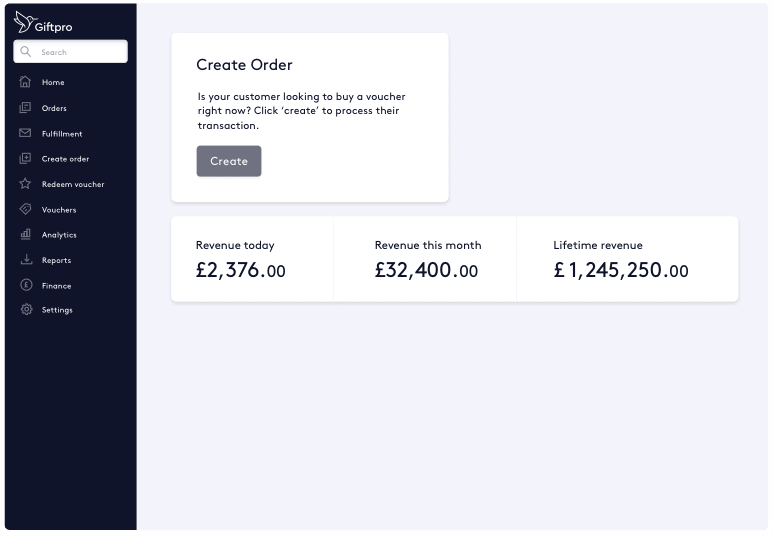Click the Finance pound coin icon
The width and height of the screenshot is (773, 536).
pos(26,286)
